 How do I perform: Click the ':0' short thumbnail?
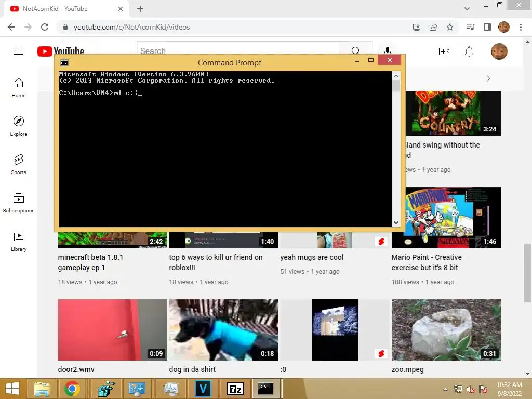click(x=335, y=330)
